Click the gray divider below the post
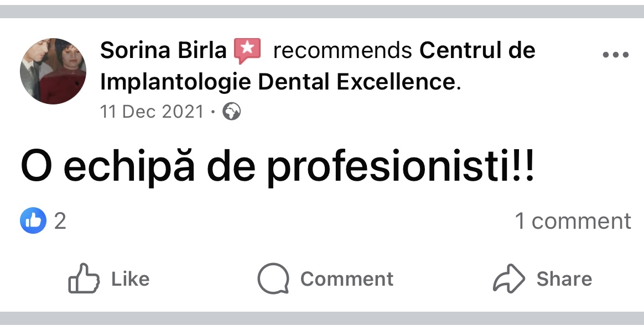 [x=322, y=318]
